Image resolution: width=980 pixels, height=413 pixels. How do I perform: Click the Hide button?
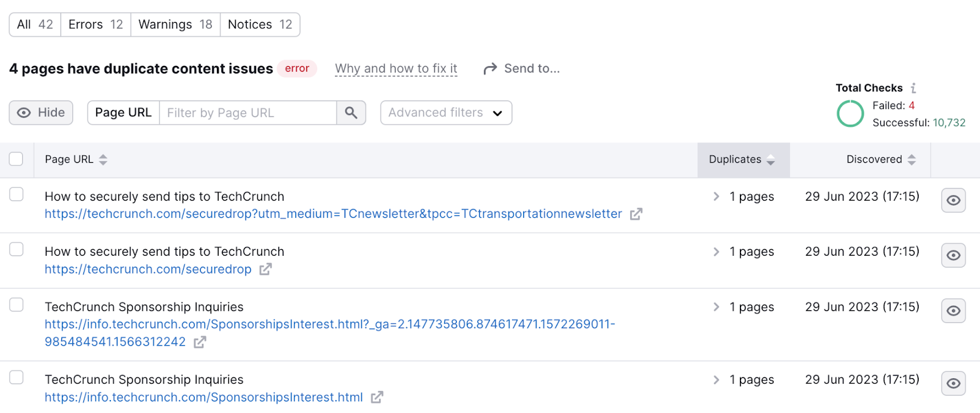pyautogui.click(x=40, y=113)
